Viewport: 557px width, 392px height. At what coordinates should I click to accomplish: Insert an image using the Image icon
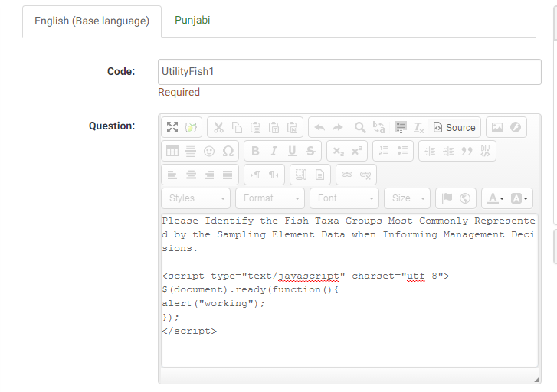[497, 128]
